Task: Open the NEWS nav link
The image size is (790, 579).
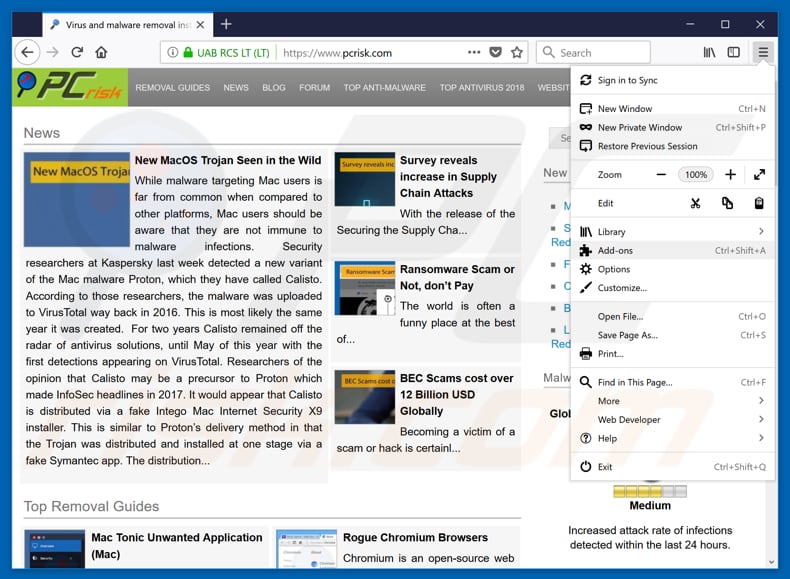Action: point(236,88)
